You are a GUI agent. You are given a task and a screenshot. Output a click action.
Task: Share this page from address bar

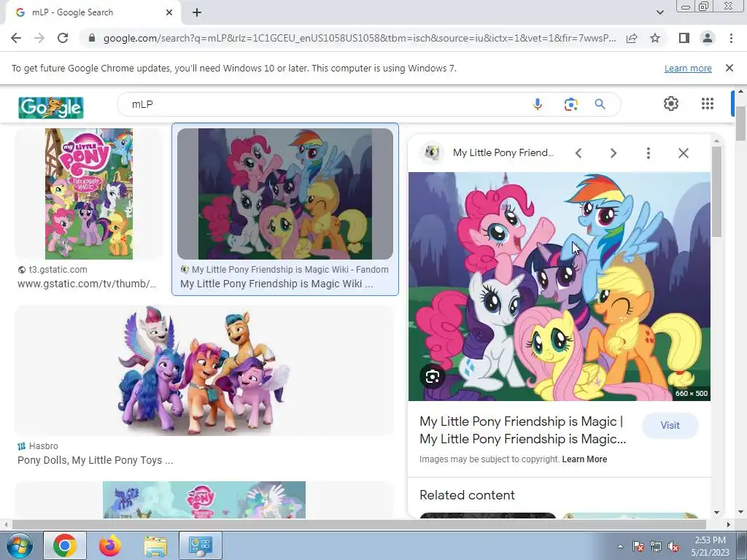pyautogui.click(x=632, y=38)
